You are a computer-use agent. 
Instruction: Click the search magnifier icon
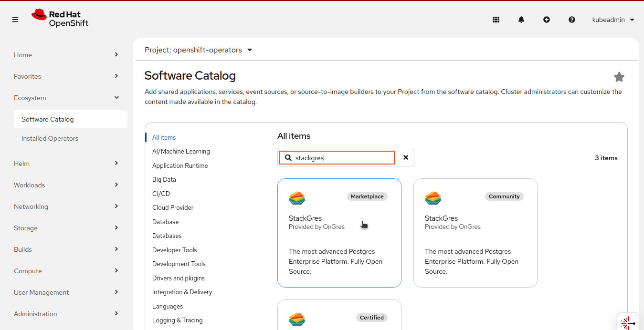(288, 157)
